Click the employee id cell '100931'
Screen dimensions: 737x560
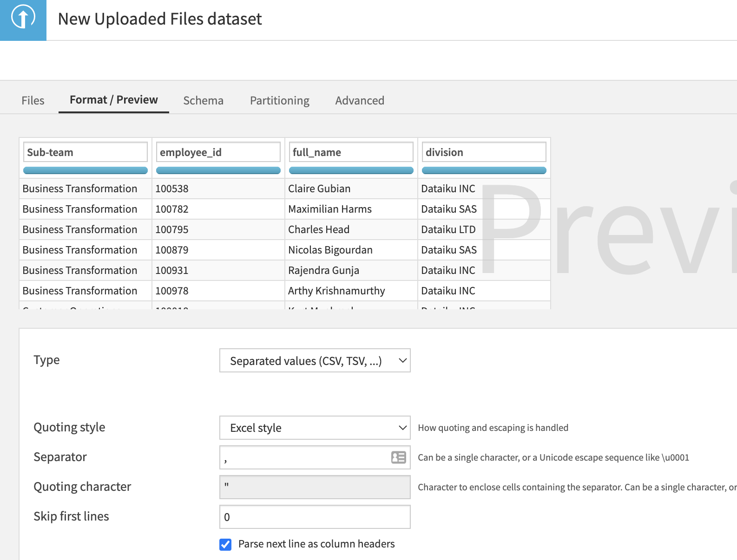(x=218, y=270)
